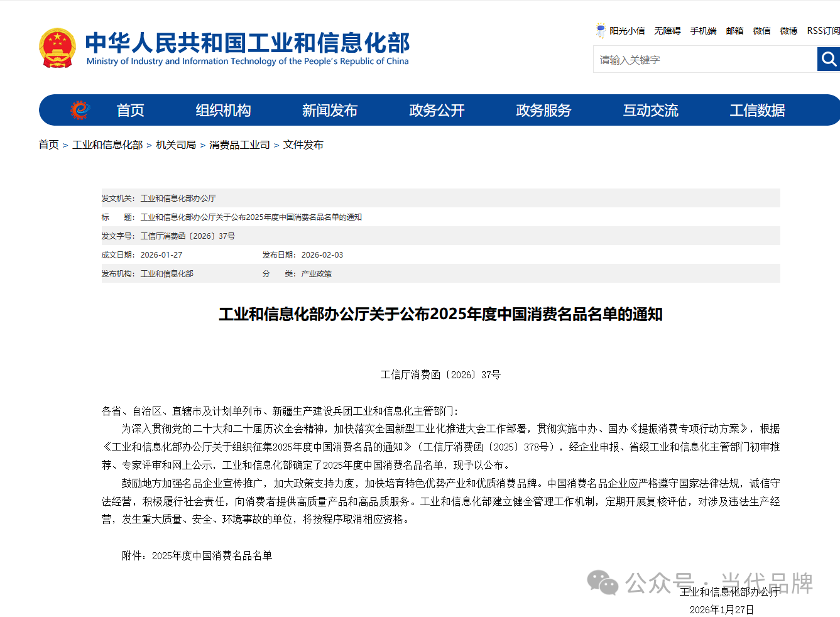Type in the 请输入关键字 search field
This screenshot has height=617, width=840.
704,60
